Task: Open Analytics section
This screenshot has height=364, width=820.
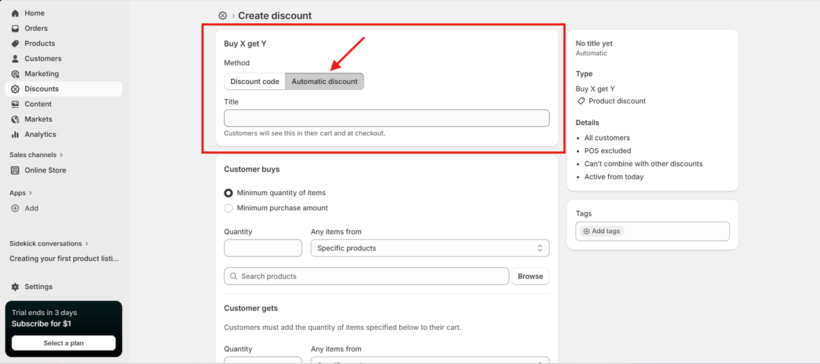Action: point(64,134)
